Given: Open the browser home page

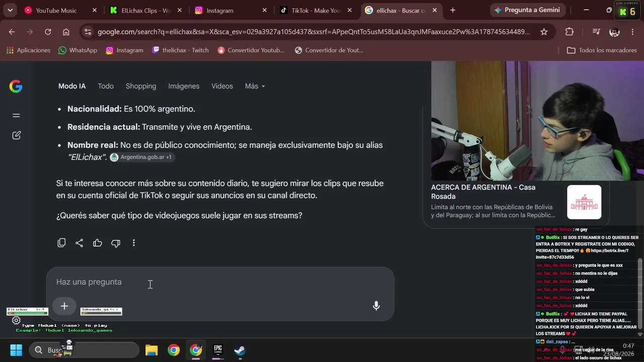Looking at the screenshot, I should 66,32.
